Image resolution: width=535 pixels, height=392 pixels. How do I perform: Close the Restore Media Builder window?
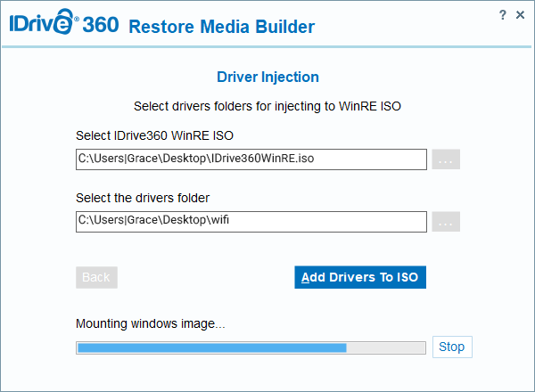(521, 15)
